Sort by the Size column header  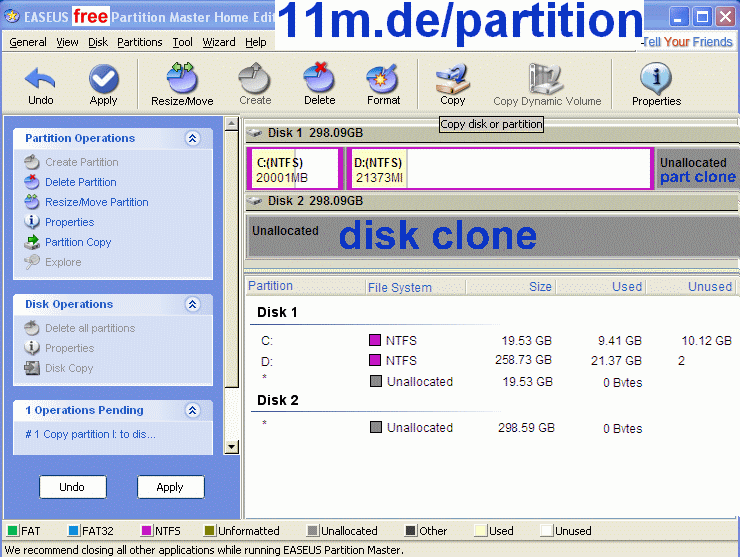[x=511, y=287]
